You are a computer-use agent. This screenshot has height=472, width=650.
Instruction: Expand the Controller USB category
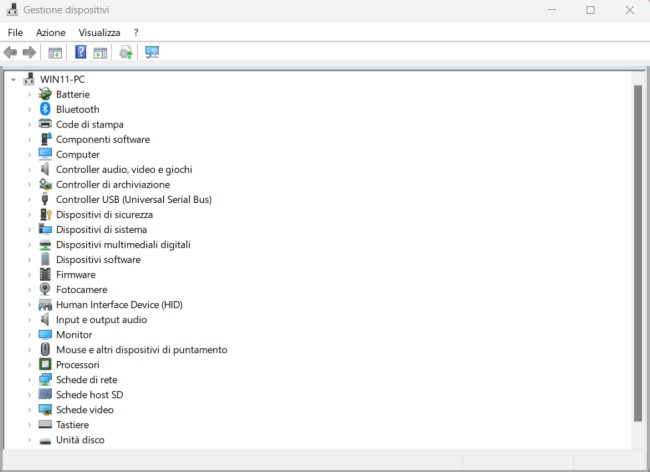[x=29, y=199]
